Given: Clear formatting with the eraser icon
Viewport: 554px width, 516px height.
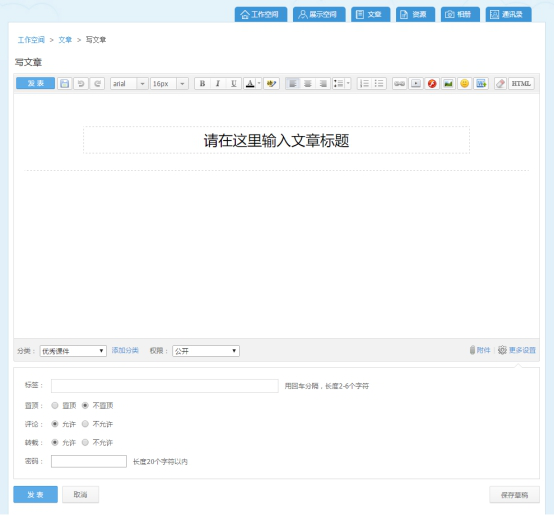Looking at the screenshot, I should [x=500, y=84].
